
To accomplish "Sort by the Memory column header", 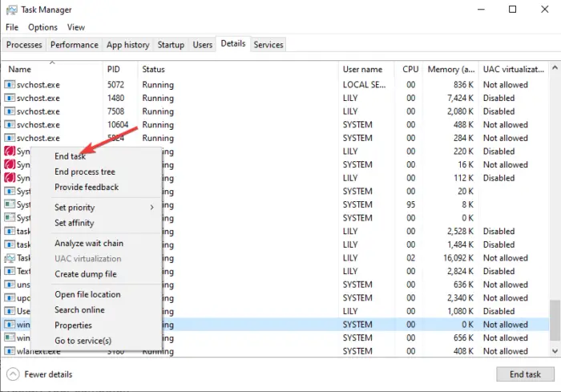I will click(450, 69).
